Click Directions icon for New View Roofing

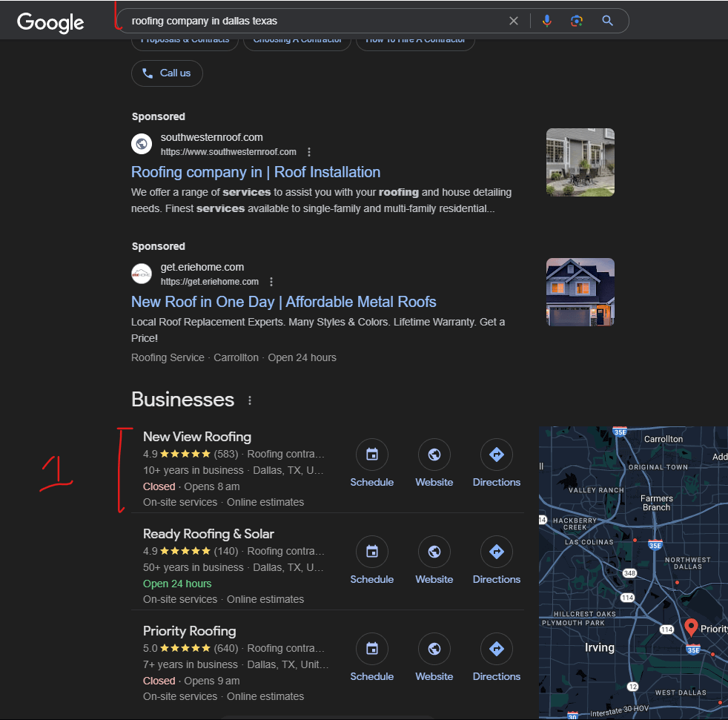tap(497, 455)
